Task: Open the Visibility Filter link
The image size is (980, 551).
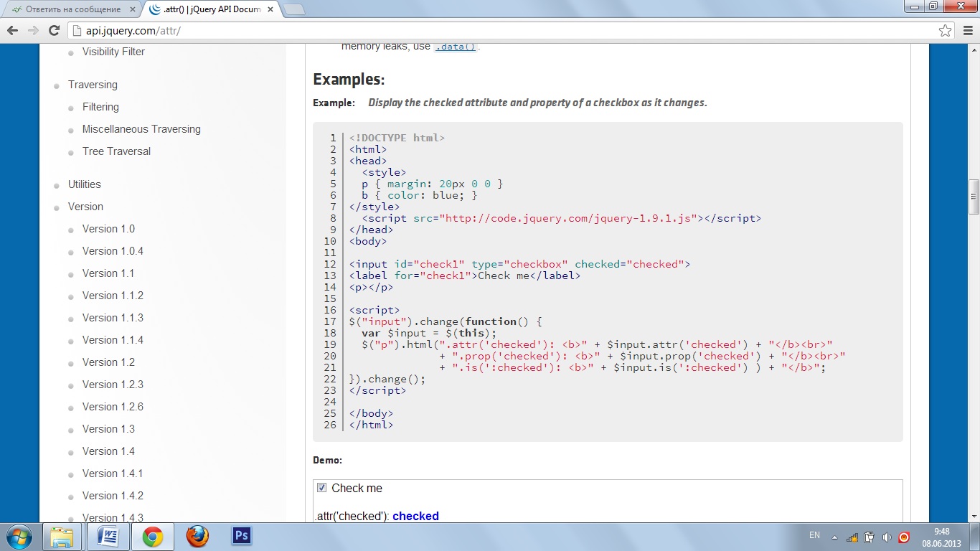Action: click(113, 52)
